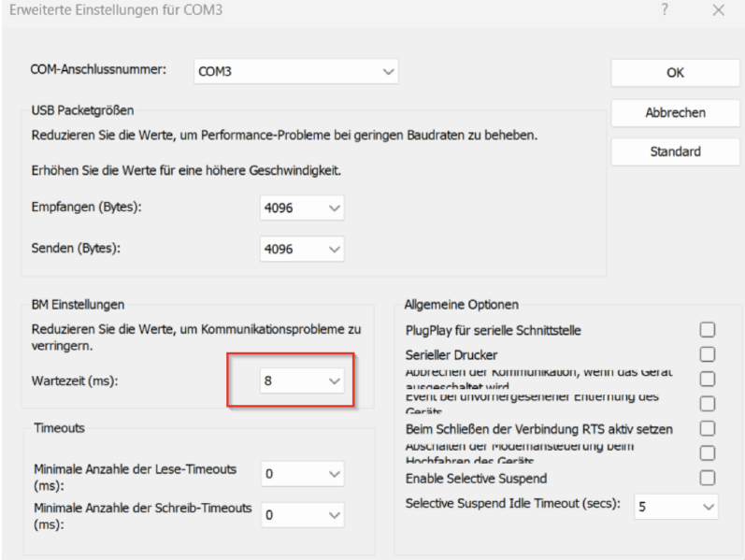This screenshot has height=560, width=745.
Task: Close the COM3 settings dialog
Action: tap(718, 10)
